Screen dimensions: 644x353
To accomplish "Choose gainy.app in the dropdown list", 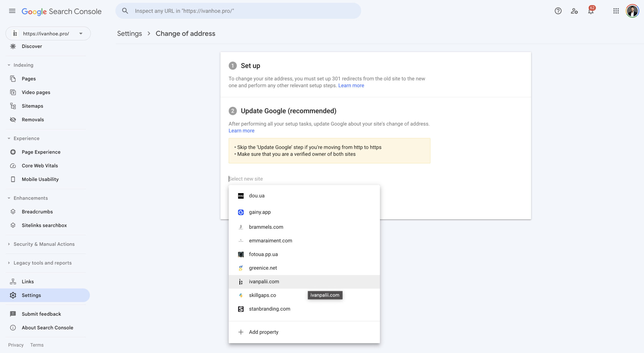I will [260, 212].
